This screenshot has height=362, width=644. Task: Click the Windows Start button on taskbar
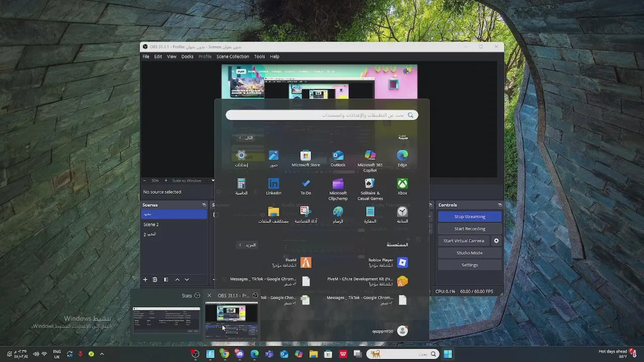click(x=448, y=354)
